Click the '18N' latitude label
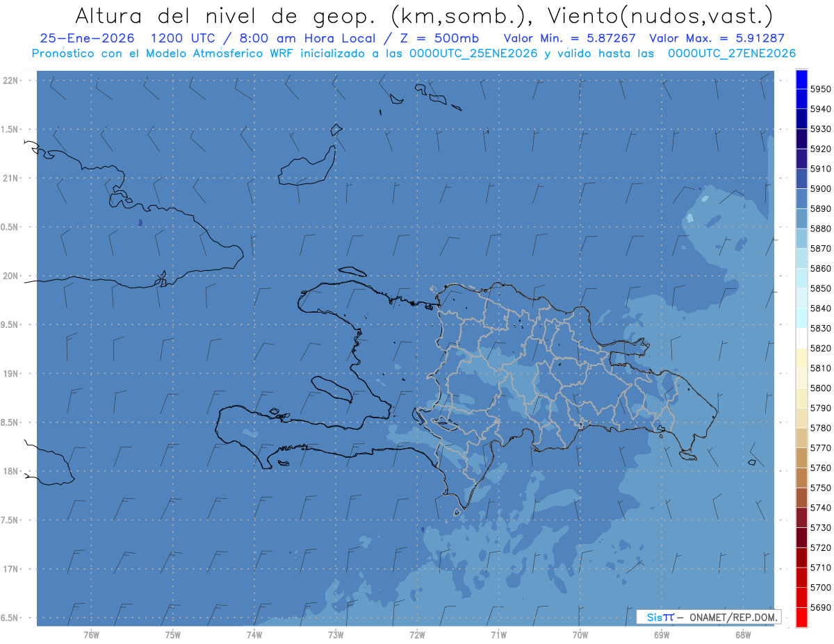834x644 pixels. tap(10, 471)
